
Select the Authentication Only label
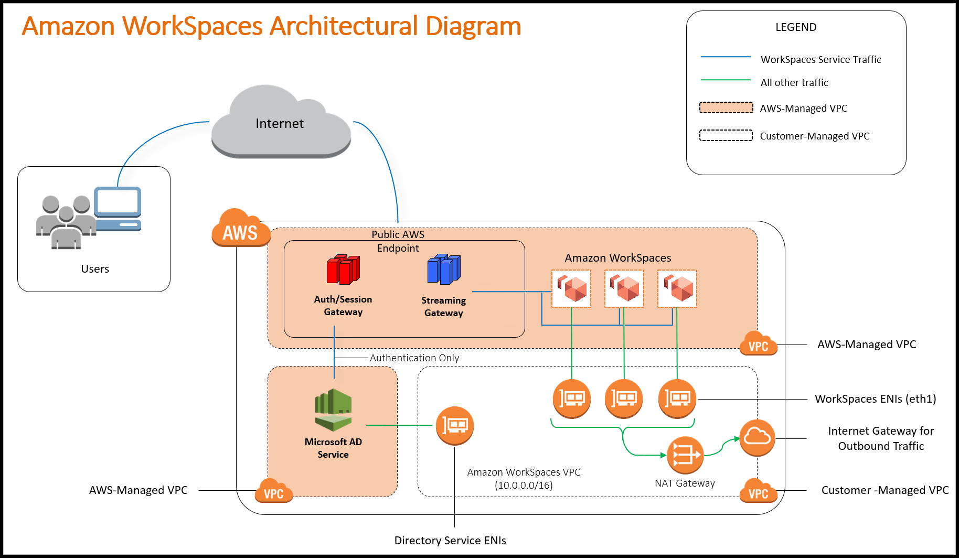point(414,358)
